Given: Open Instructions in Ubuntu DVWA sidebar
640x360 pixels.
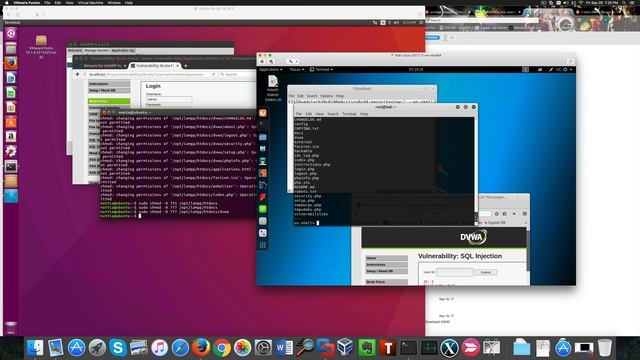Looking at the screenshot, I should pos(109,84).
